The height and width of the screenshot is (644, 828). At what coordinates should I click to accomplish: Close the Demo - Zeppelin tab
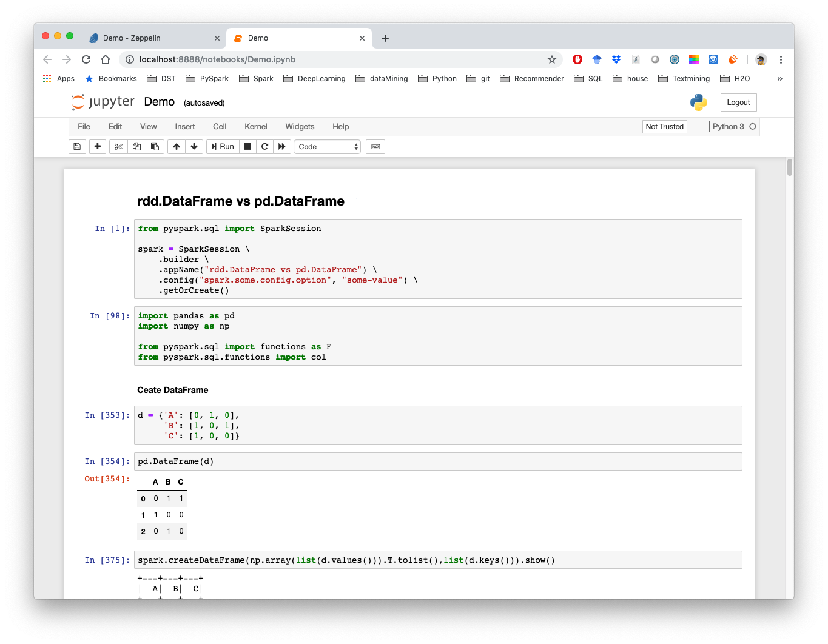pyautogui.click(x=217, y=38)
